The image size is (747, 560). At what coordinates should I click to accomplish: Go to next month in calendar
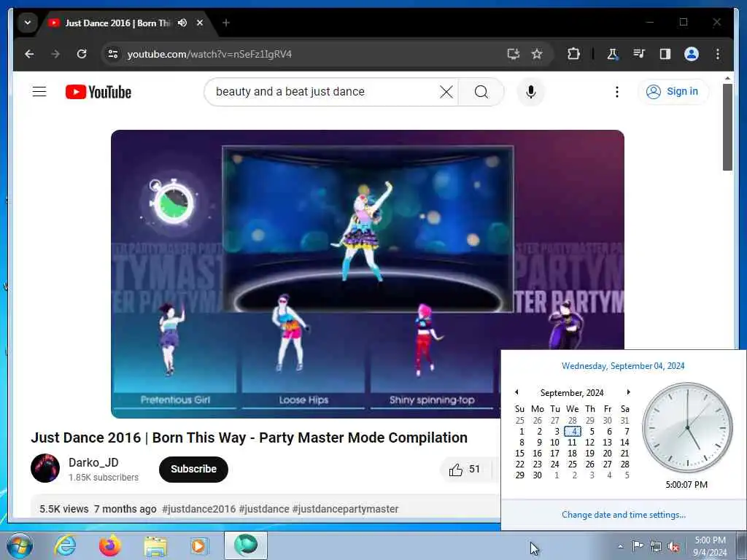click(628, 392)
